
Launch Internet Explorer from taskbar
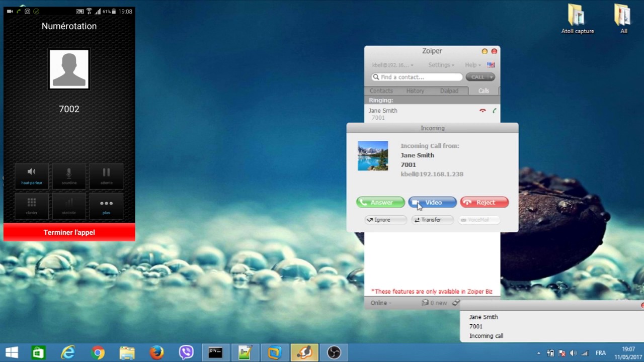(x=68, y=352)
